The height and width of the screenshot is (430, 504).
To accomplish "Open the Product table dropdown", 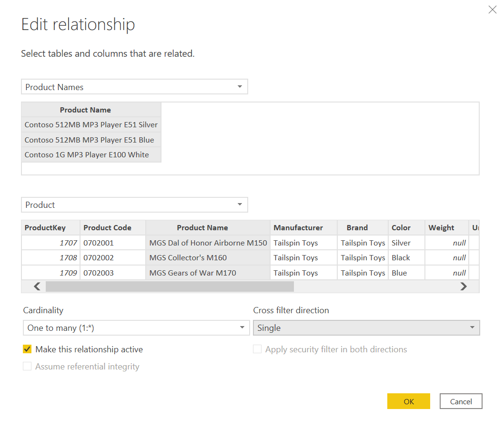I will (x=134, y=205).
